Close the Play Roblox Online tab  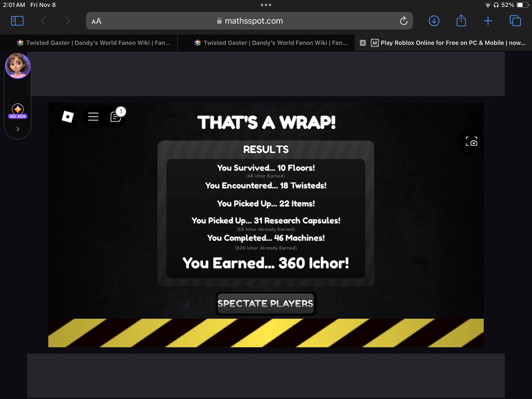tap(363, 43)
